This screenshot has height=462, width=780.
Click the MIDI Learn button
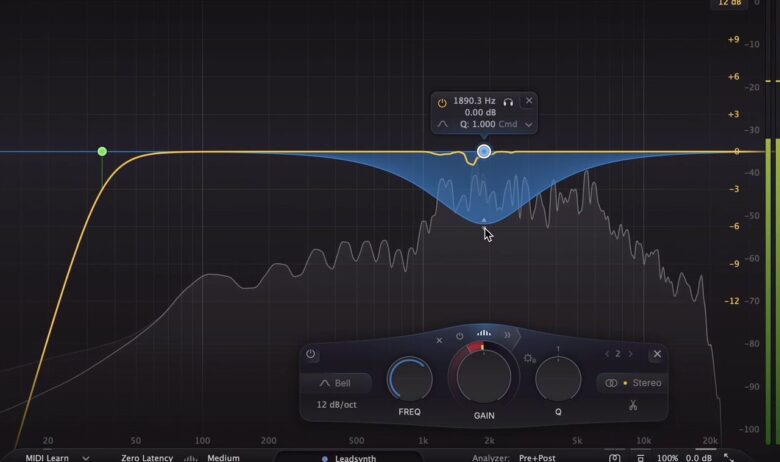pos(48,457)
